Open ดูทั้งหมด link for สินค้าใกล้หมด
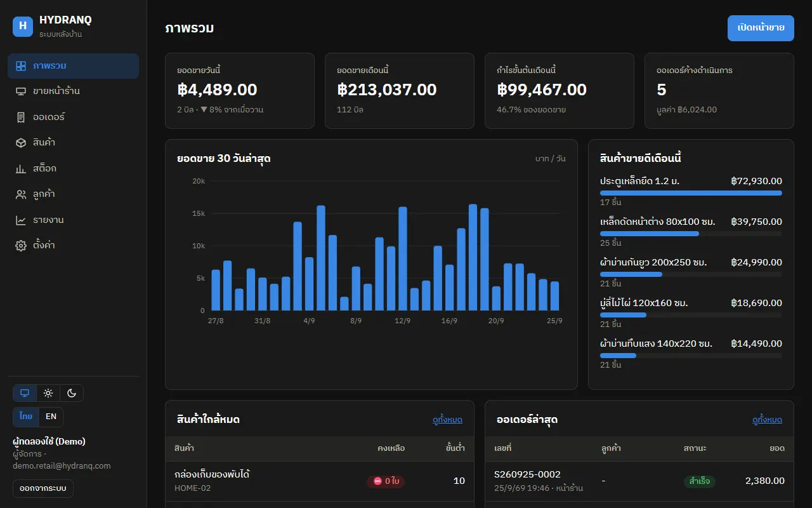The width and height of the screenshot is (812, 508). pos(447,420)
